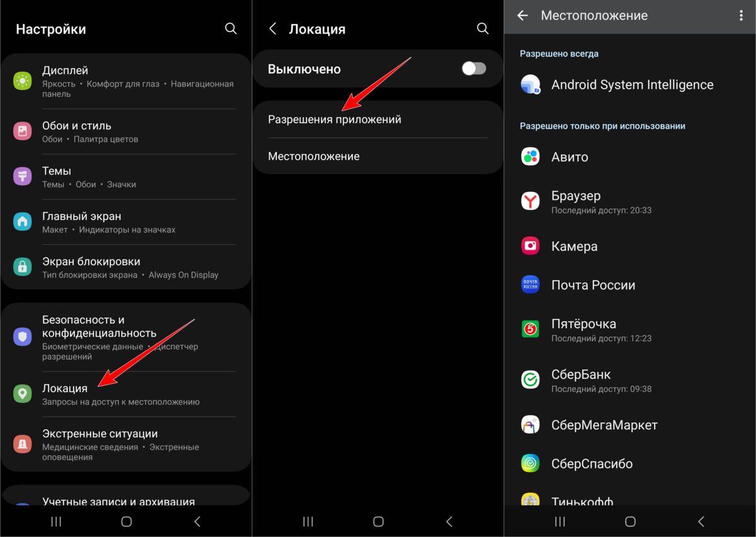Select the Экран блокировки label
The image size is (756, 537).
point(91,261)
